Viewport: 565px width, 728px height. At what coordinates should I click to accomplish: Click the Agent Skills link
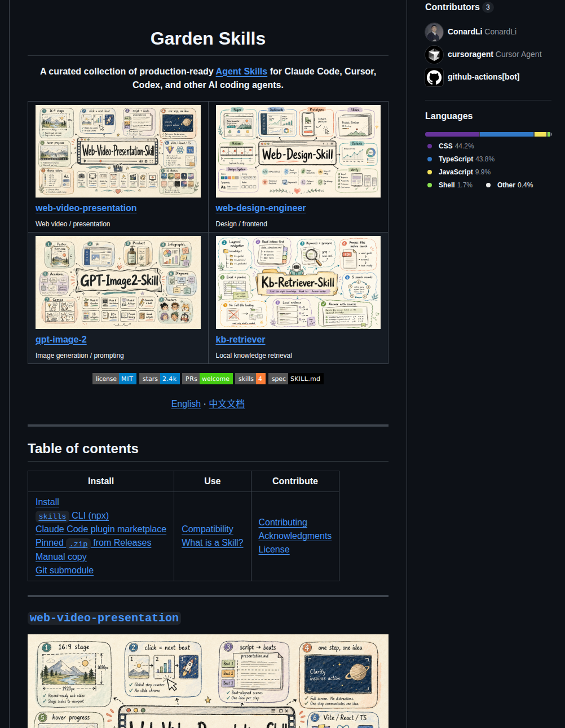pos(241,71)
